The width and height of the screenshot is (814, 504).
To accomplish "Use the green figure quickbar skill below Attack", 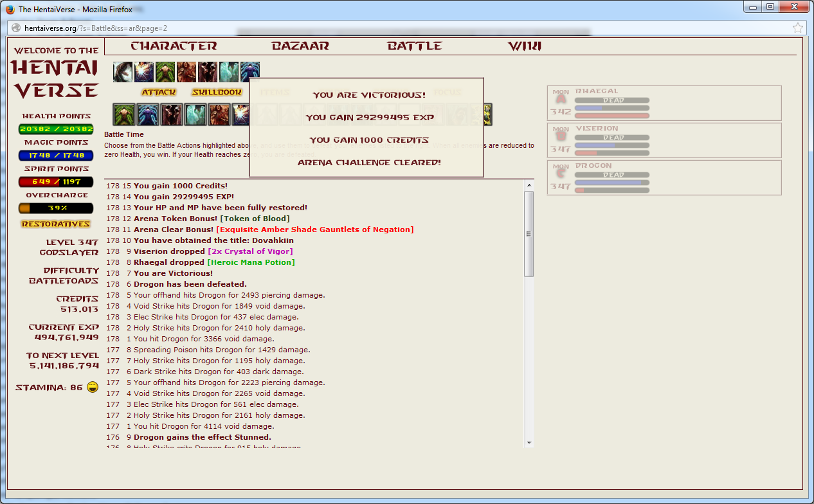I will tap(124, 114).
